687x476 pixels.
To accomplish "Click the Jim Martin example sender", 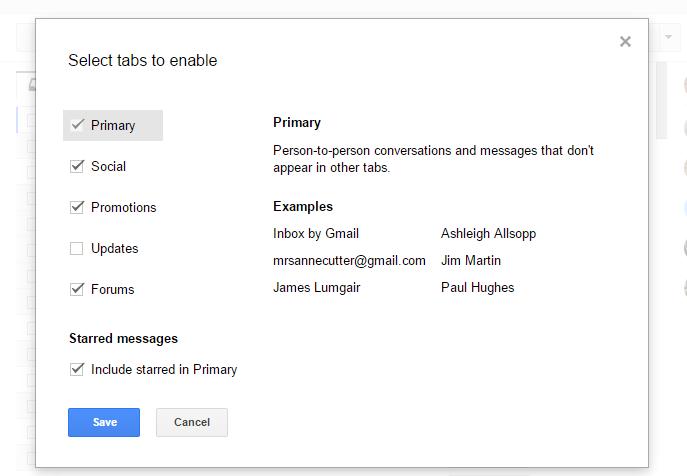I will 470,260.
